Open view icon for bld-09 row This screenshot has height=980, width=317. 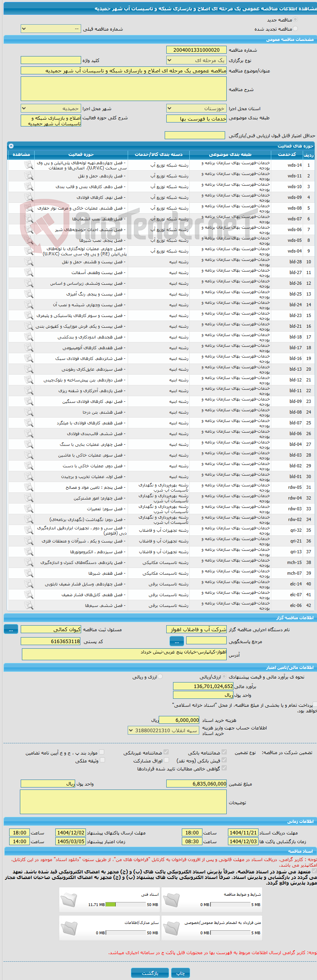[x=29, y=401]
